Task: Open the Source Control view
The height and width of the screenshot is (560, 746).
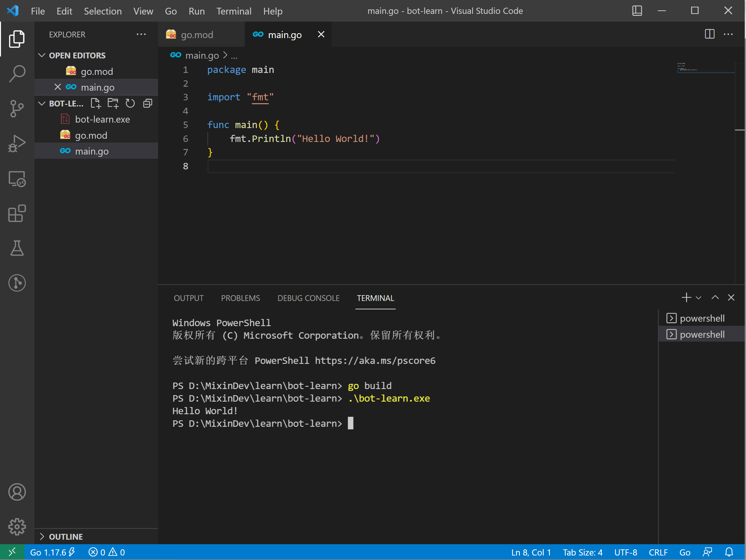Action: click(x=17, y=108)
